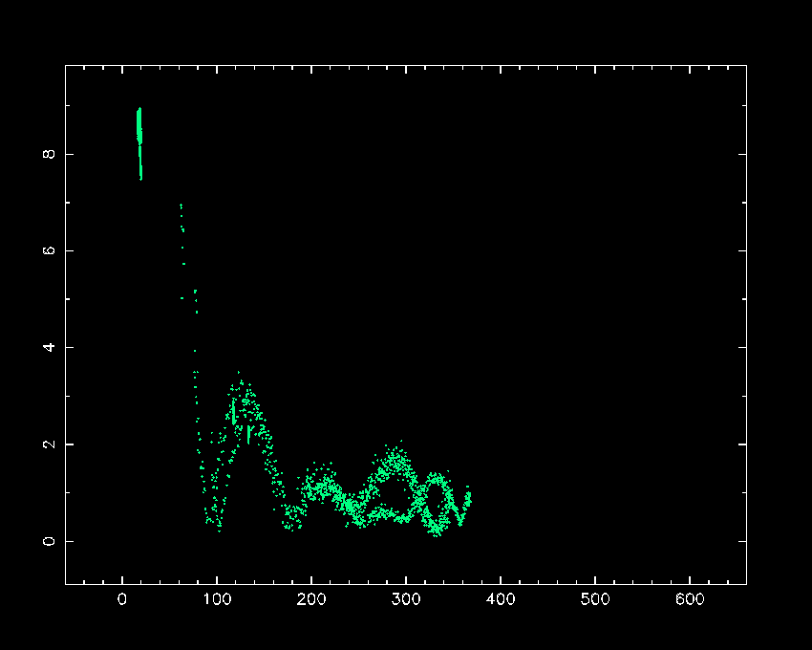Click the y-axis tick label 2

click(x=49, y=444)
